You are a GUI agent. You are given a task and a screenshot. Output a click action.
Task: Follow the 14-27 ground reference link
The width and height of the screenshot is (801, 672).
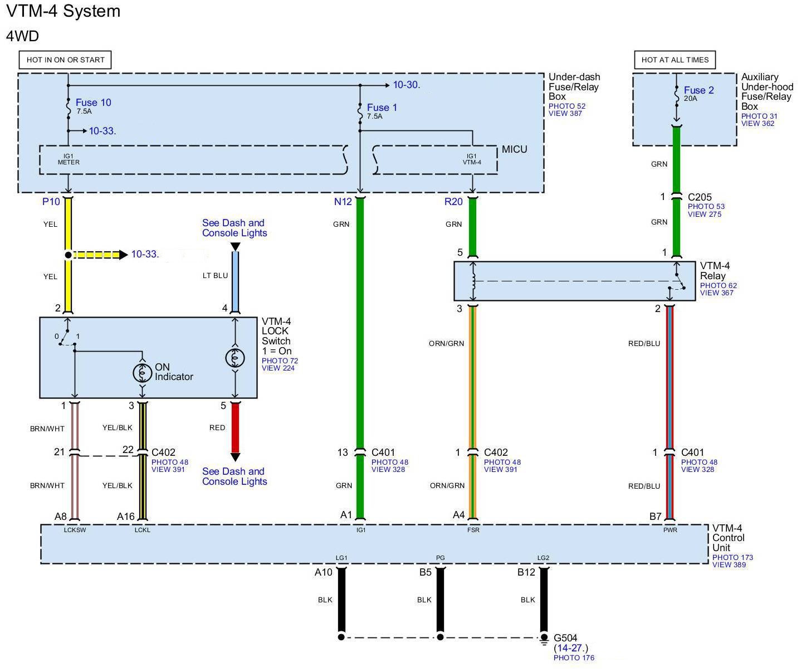570,648
